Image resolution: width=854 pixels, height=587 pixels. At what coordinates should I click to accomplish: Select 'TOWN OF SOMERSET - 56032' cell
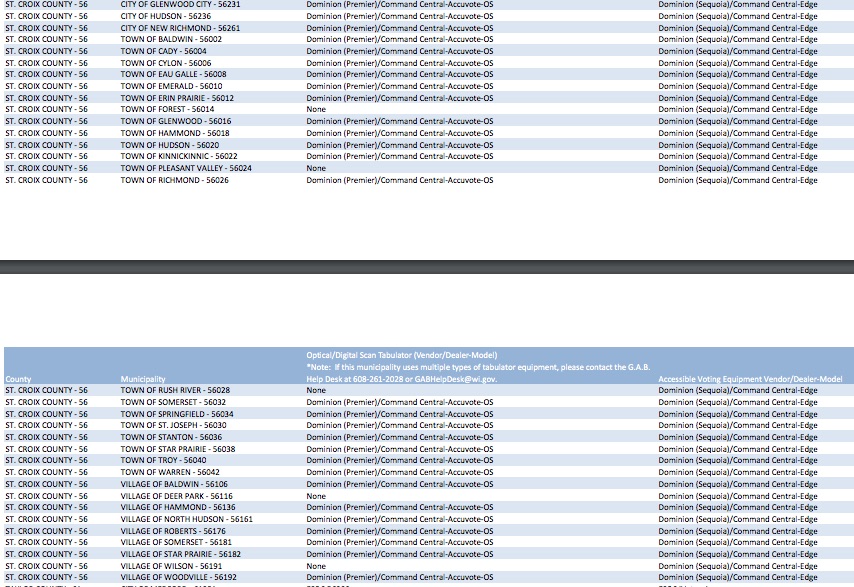click(173, 402)
